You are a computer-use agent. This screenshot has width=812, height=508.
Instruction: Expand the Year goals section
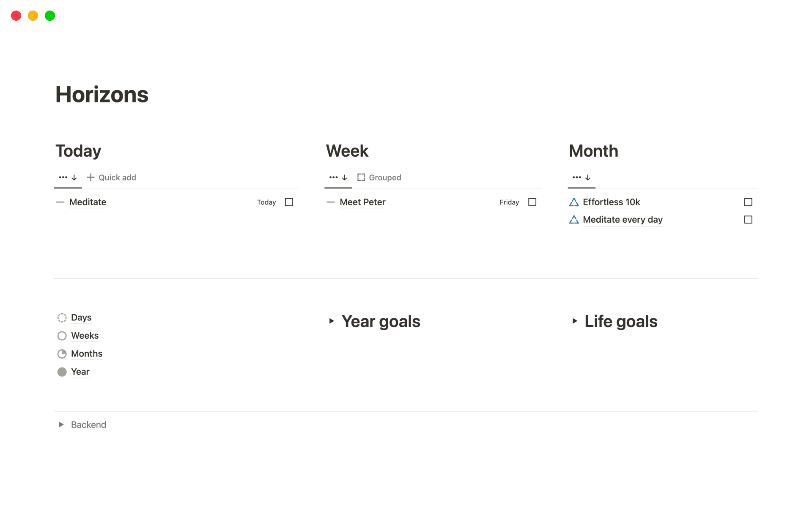pos(331,321)
